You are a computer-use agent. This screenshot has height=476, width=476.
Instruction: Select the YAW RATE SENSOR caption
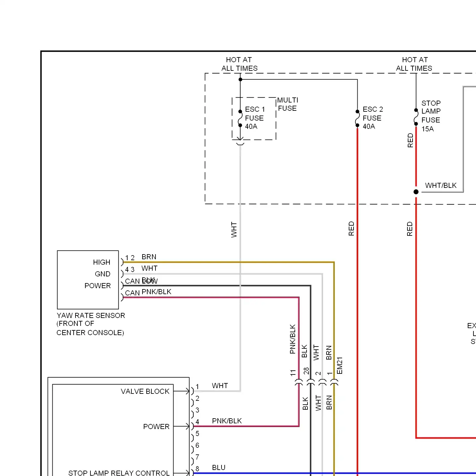pos(91,324)
